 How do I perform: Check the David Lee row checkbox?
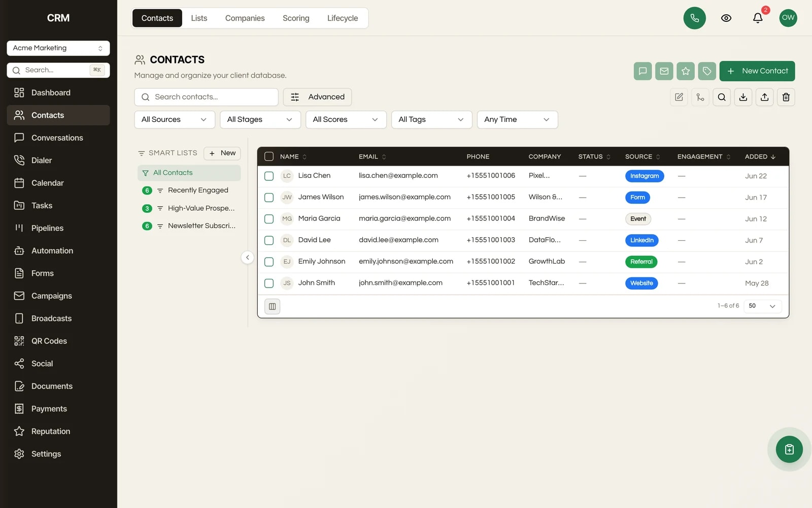click(x=269, y=240)
